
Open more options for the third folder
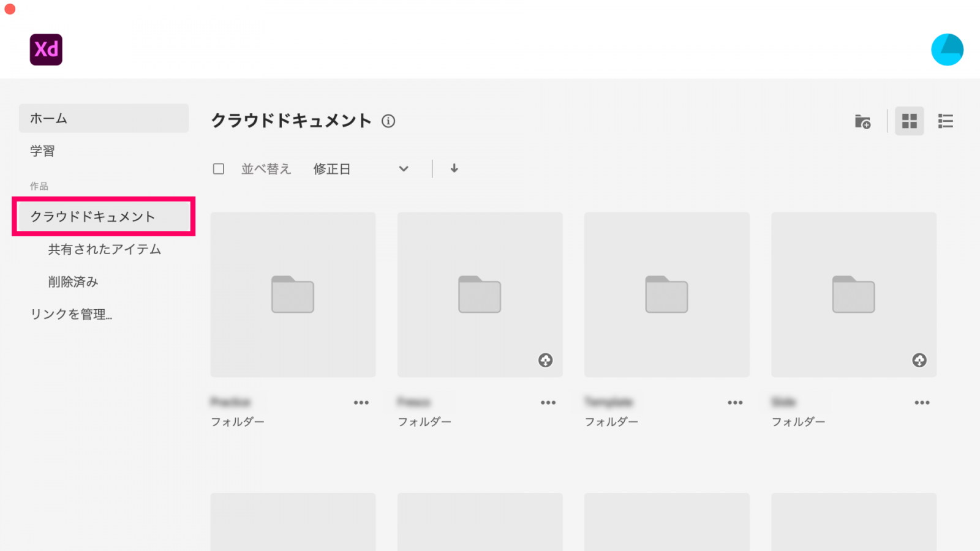(x=735, y=403)
